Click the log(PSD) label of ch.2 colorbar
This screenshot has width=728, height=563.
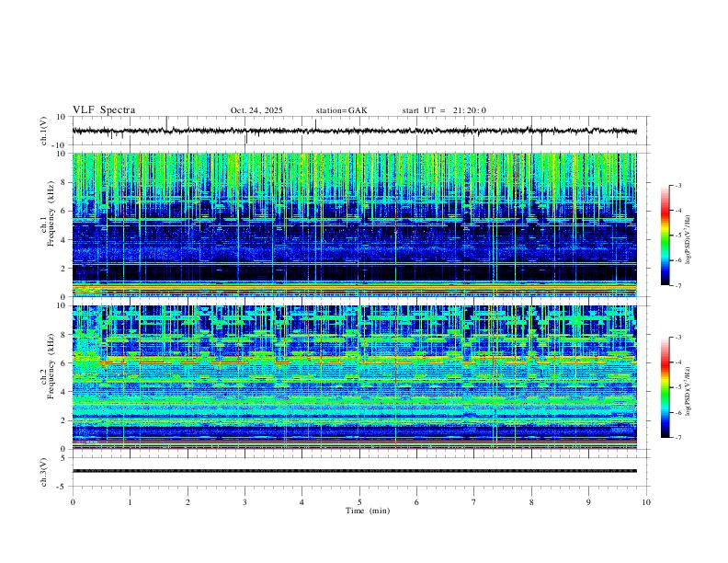tap(688, 392)
